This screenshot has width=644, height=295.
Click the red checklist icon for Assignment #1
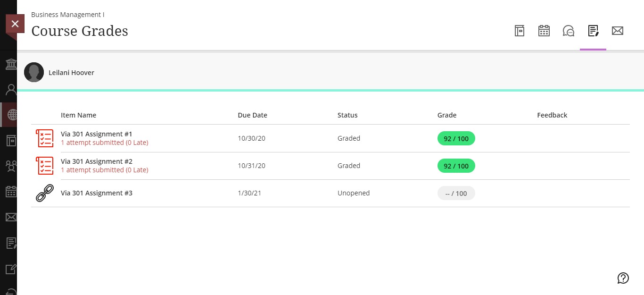pos(45,138)
